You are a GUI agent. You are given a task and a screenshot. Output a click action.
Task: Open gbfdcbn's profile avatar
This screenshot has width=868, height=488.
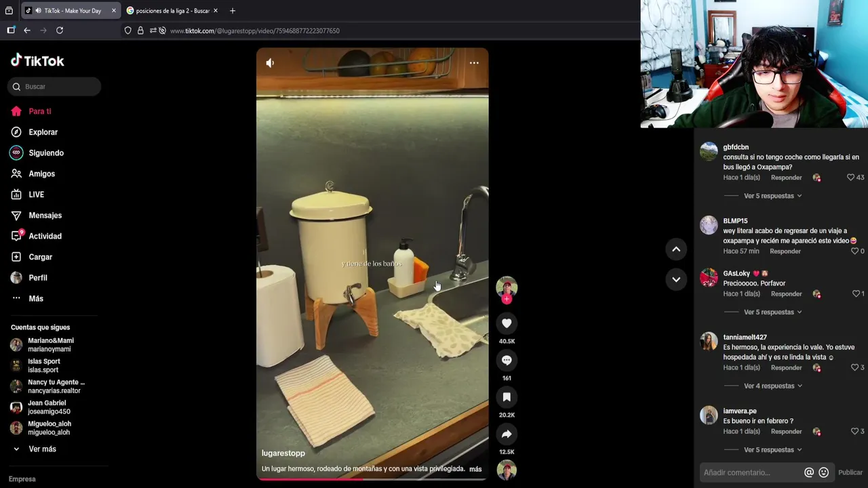coord(709,151)
